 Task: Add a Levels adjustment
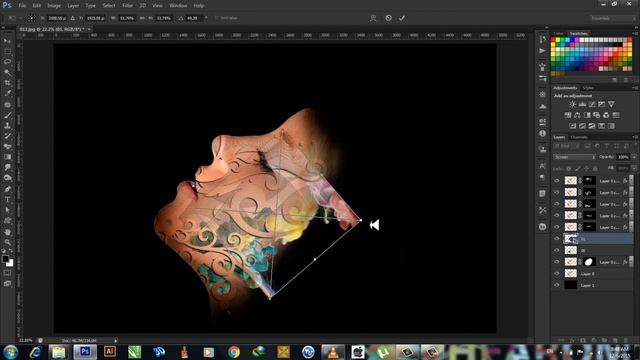point(582,104)
